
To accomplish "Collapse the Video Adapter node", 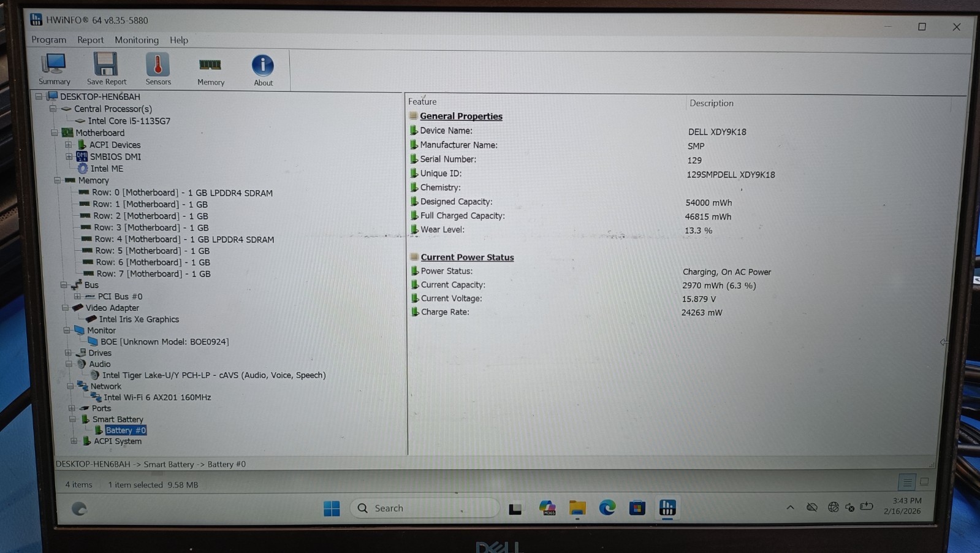I will pos(65,308).
